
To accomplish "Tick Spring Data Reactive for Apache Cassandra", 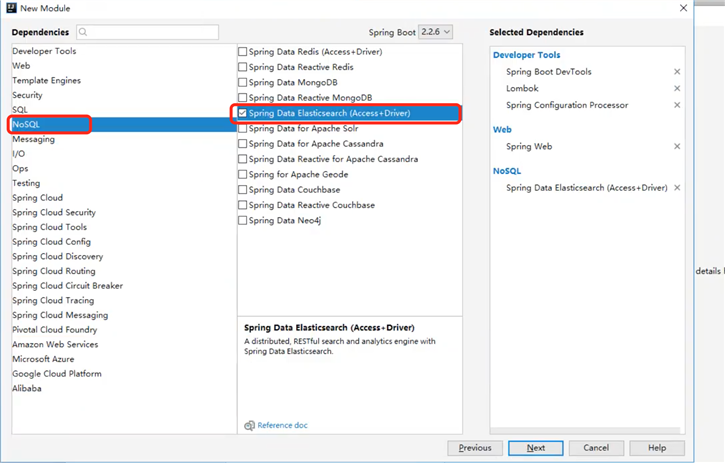I will click(242, 159).
